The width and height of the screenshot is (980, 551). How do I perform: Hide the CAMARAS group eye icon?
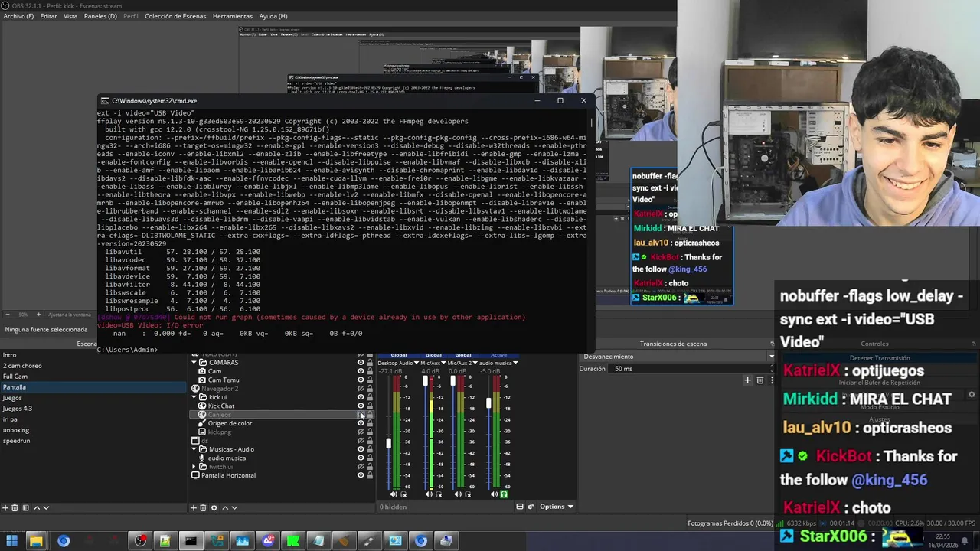coord(361,363)
